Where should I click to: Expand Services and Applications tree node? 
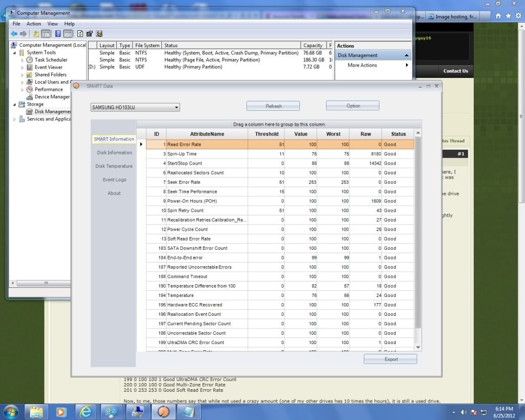(14, 119)
